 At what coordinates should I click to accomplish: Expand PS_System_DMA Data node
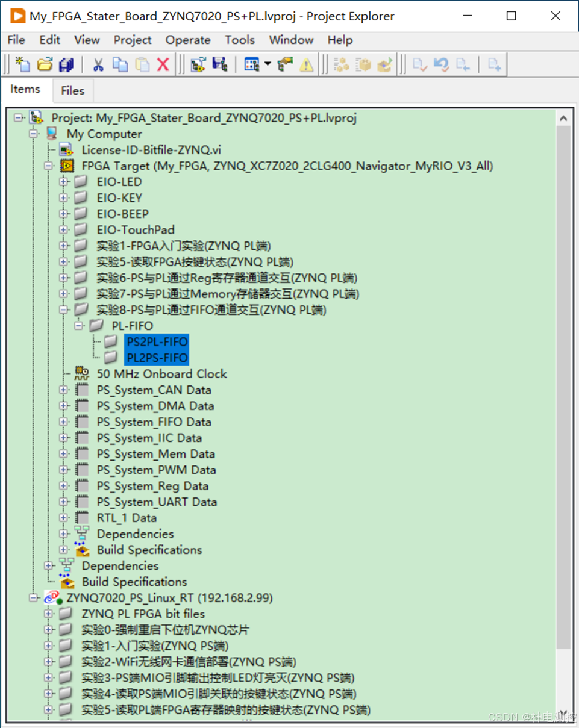(x=64, y=406)
